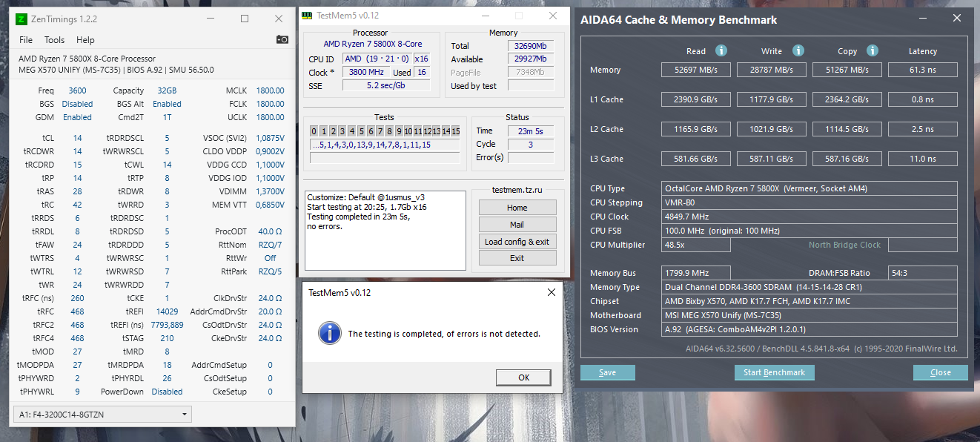This screenshot has height=442, width=980.
Task: Click the TestMem5 Available 29927Mb field
Action: (x=531, y=59)
